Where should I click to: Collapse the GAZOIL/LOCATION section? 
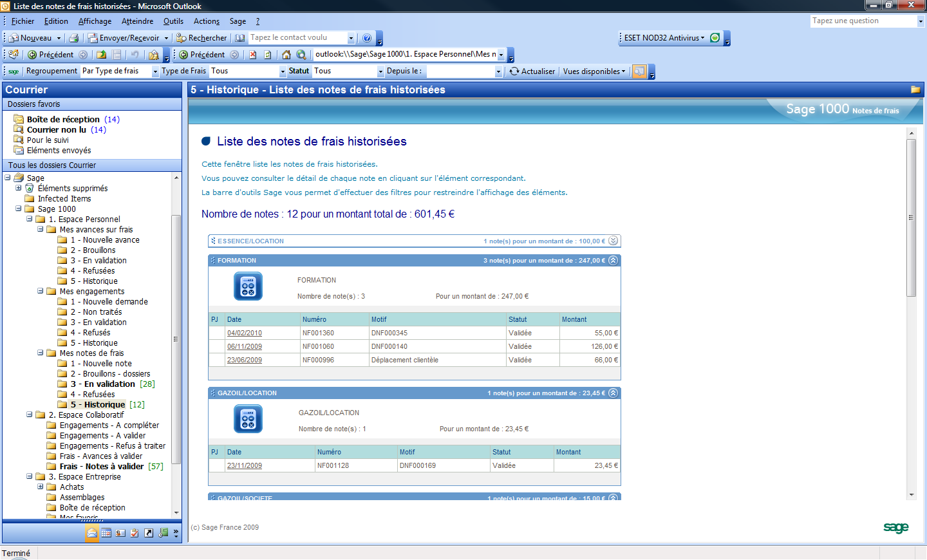(x=613, y=393)
